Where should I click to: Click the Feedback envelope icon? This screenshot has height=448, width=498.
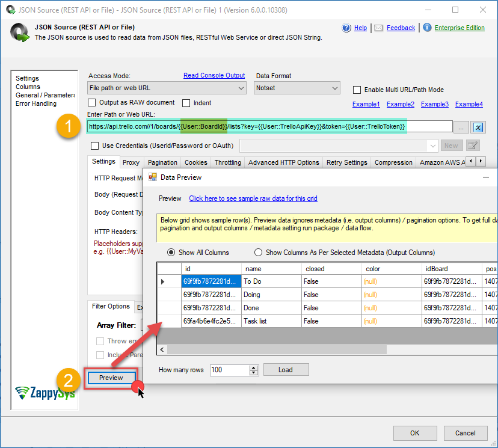tap(378, 28)
